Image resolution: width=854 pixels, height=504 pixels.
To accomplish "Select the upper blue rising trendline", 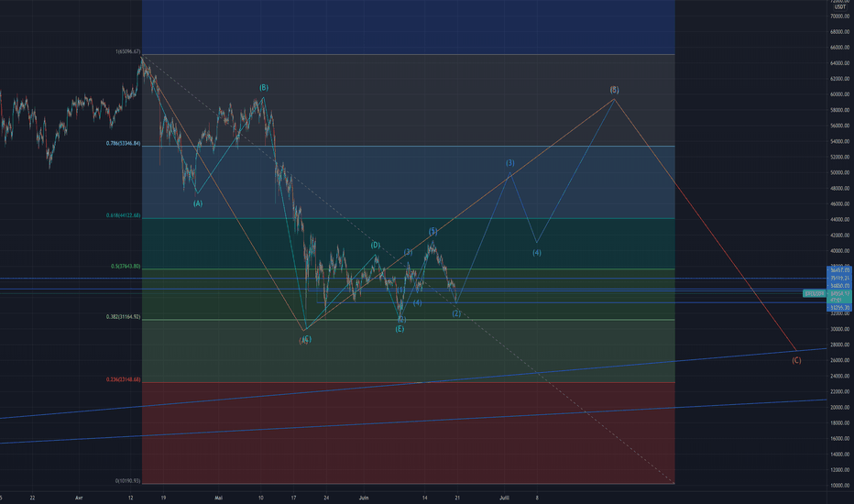I will click(x=414, y=384).
